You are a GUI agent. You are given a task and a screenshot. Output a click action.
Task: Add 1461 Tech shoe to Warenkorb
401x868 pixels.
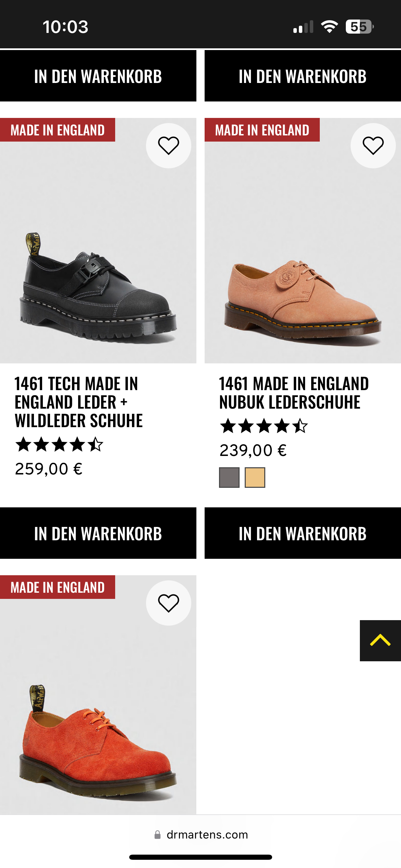(x=98, y=533)
